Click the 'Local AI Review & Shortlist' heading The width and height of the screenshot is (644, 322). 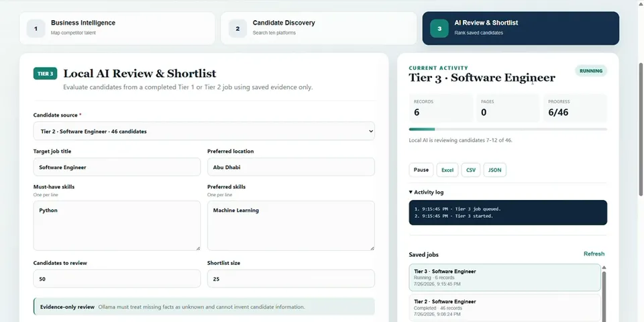pos(140,74)
